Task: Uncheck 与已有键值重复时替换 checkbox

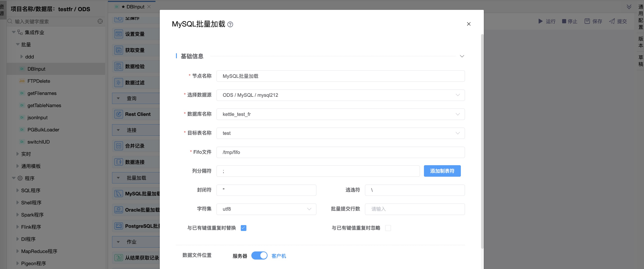Action: point(243,228)
